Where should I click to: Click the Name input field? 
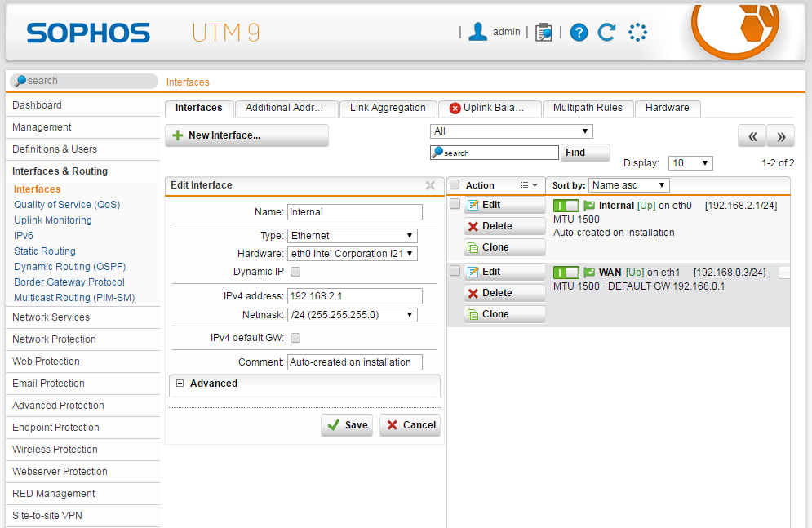coord(355,212)
